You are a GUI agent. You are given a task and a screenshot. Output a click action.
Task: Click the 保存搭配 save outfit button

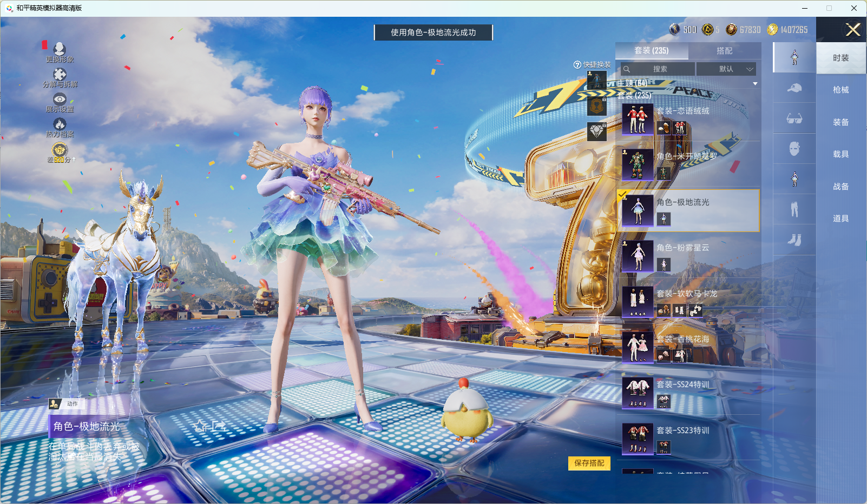[x=589, y=463]
